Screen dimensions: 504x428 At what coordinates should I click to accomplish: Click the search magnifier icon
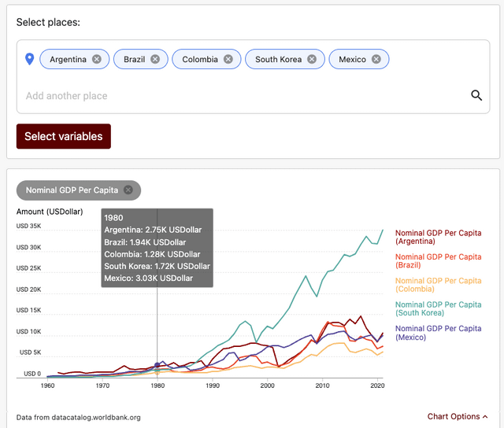[x=476, y=95]
